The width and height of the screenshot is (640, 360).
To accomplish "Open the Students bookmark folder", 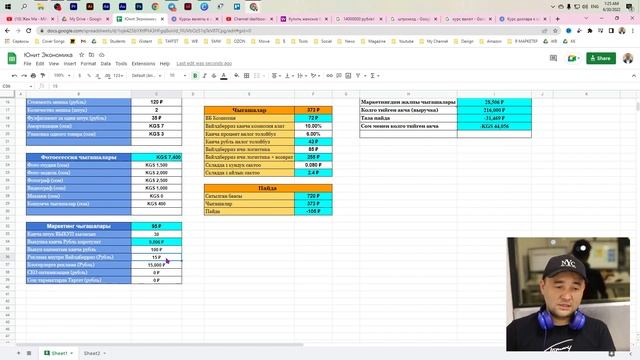I will 114,41.
